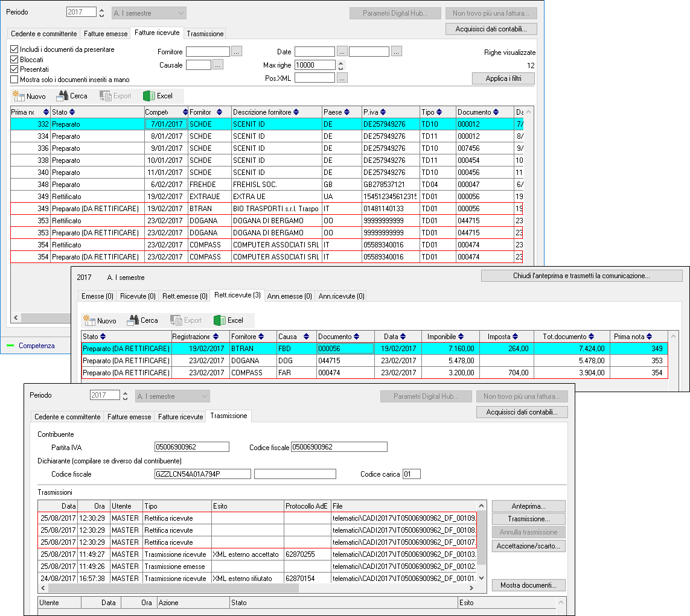The width and height of the screenshot is (690, 616).
Task: Uncheck the Bloccati checkbox
Action: (14, 59)
